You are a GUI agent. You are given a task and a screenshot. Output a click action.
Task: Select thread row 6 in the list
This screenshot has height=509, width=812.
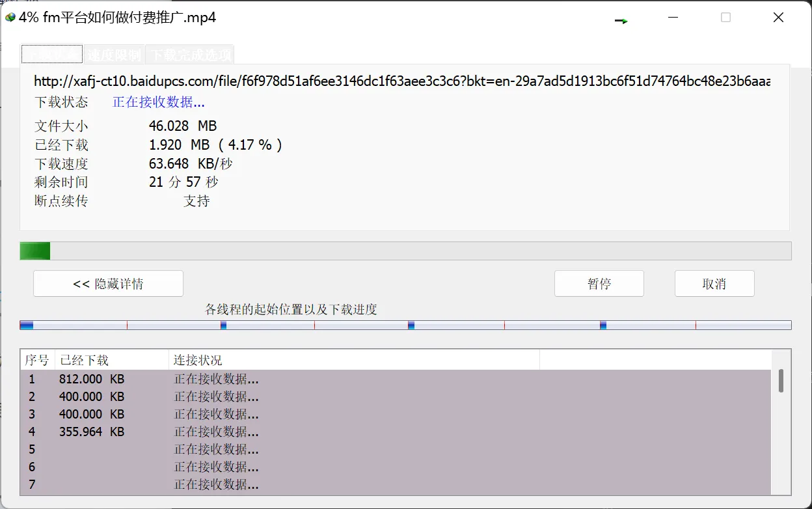coord(396,467)
